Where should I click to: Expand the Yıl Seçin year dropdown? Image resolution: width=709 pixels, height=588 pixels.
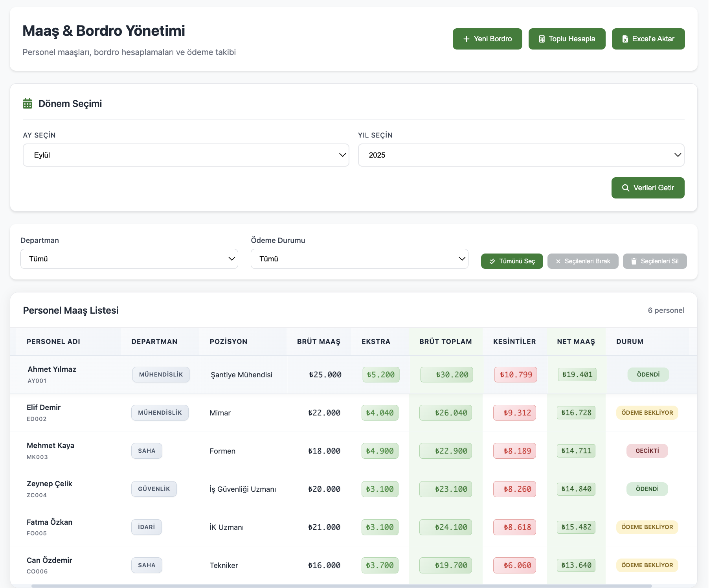pyautogui.click(x=521, y=155)
